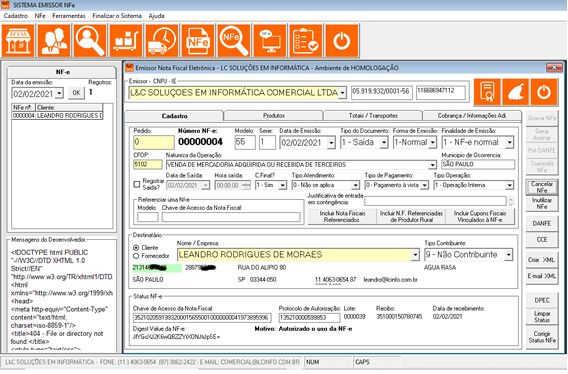Select the Fornecedor radio button
This screenshot has width=568, height=374.
[136, 256]
